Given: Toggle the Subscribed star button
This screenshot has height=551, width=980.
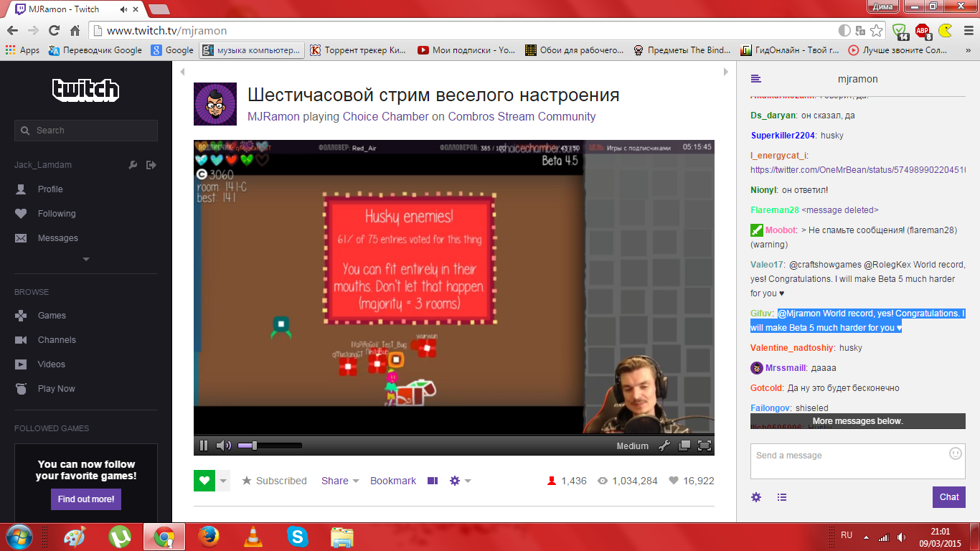Looking at the screenshot, I should pos(274,481).
